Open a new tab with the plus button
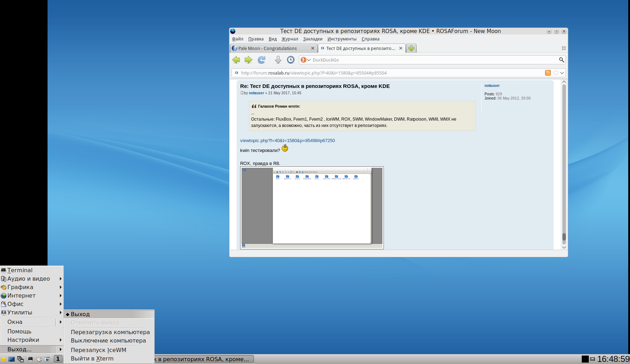Screen dimensions: 630x364 [x=411, y=48]
